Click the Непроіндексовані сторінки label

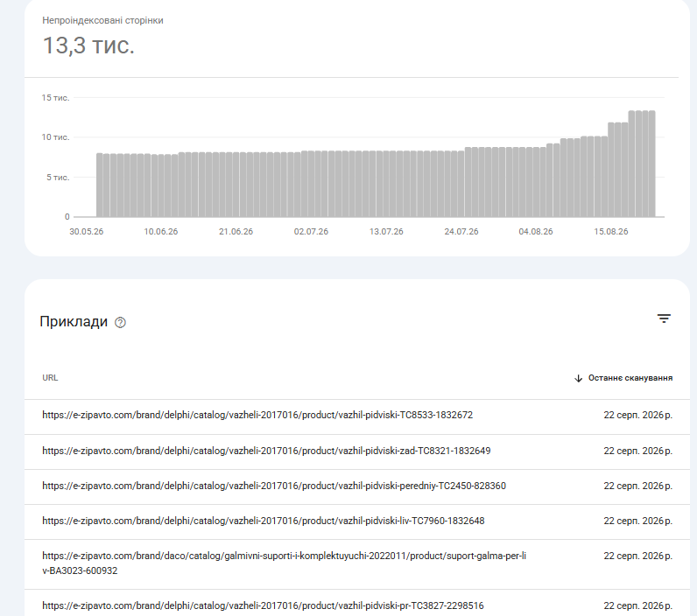point(102,20)
